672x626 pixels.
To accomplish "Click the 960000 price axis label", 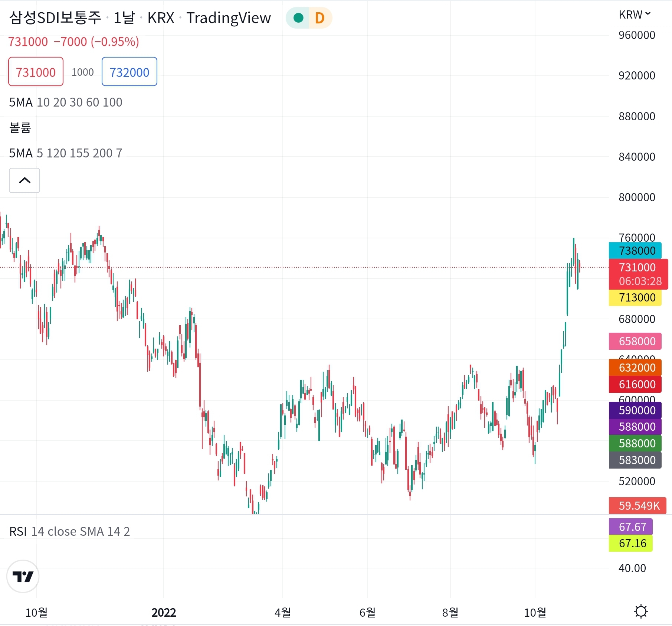I will coord(637,35).
